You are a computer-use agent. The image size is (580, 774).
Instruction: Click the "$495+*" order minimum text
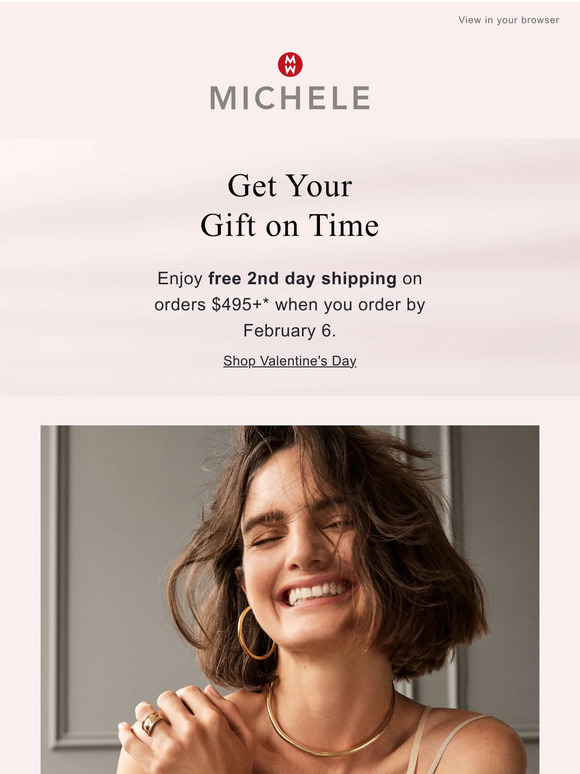(240, 305)
